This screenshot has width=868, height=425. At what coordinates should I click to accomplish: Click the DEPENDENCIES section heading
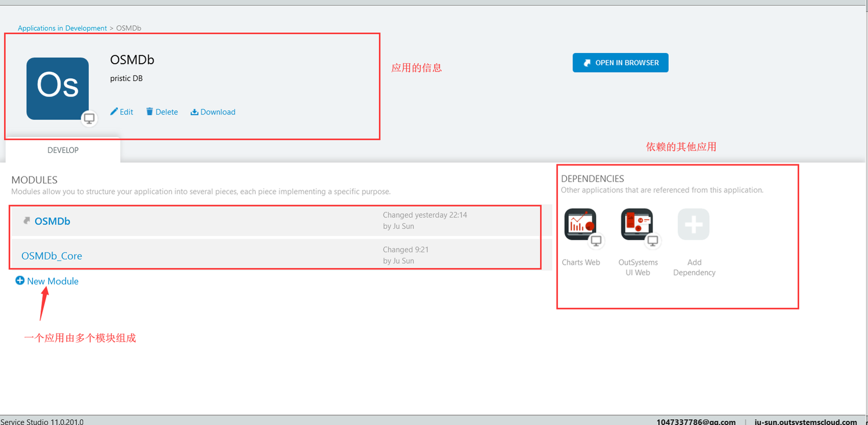click(593, 178)
